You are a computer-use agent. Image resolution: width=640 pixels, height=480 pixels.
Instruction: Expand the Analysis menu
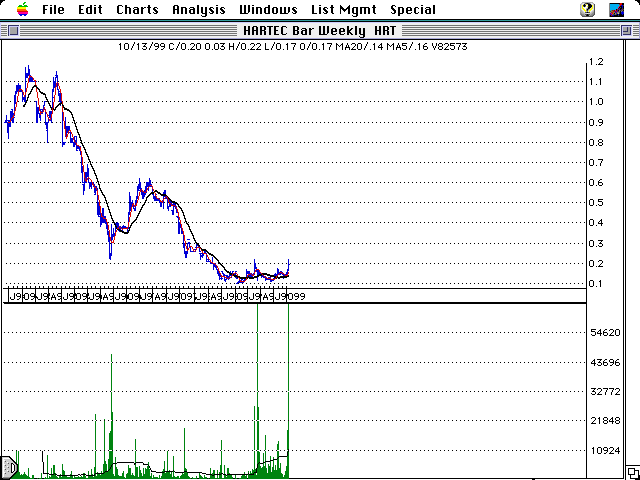(x=198, y=9)
